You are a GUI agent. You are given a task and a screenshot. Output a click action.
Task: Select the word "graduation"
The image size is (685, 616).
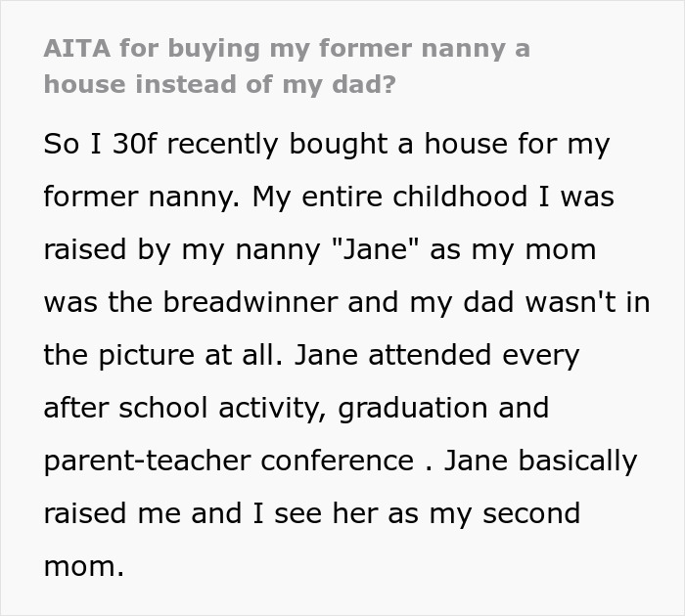411,408
